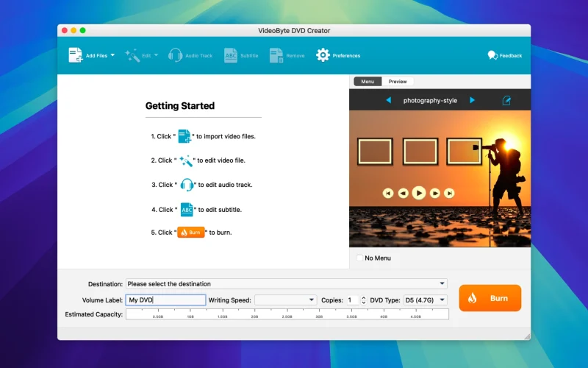Click the window resize grip corner
The width and height of the screenshot is (588, 368).
point(527,336)
